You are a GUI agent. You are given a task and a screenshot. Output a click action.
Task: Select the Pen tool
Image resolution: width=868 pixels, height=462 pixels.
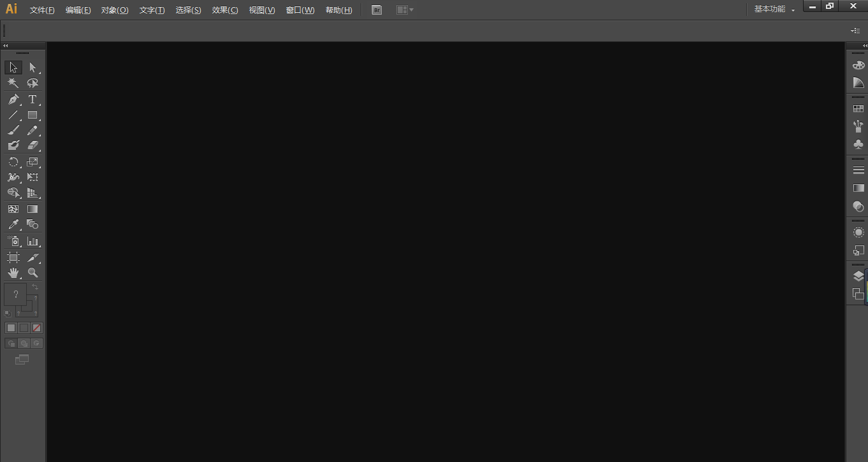13,99
